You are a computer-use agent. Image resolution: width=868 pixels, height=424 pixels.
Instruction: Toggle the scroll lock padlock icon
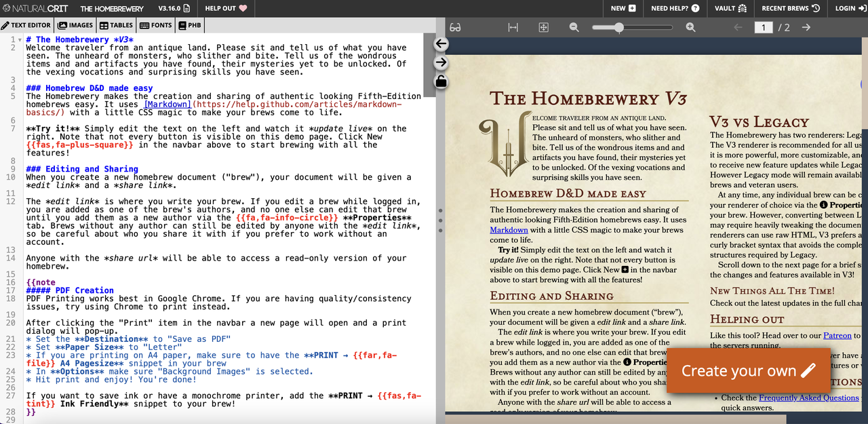pyautogui.click(x=441, y=81)
